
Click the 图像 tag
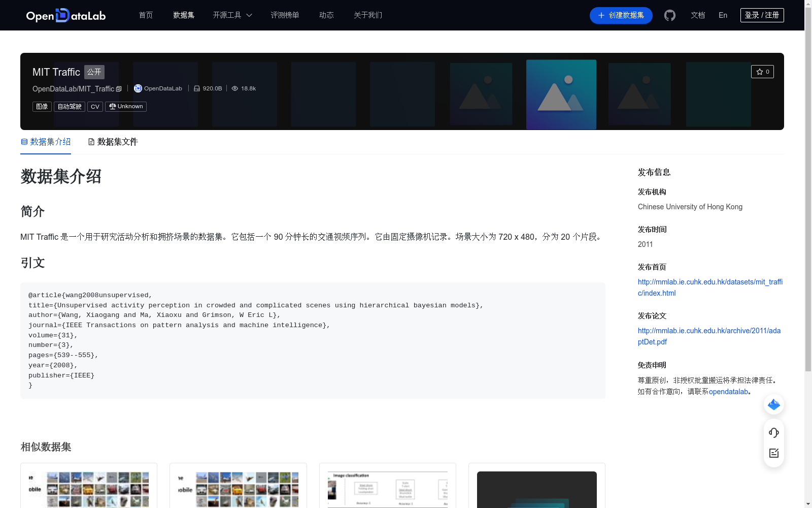coord(42,107)
